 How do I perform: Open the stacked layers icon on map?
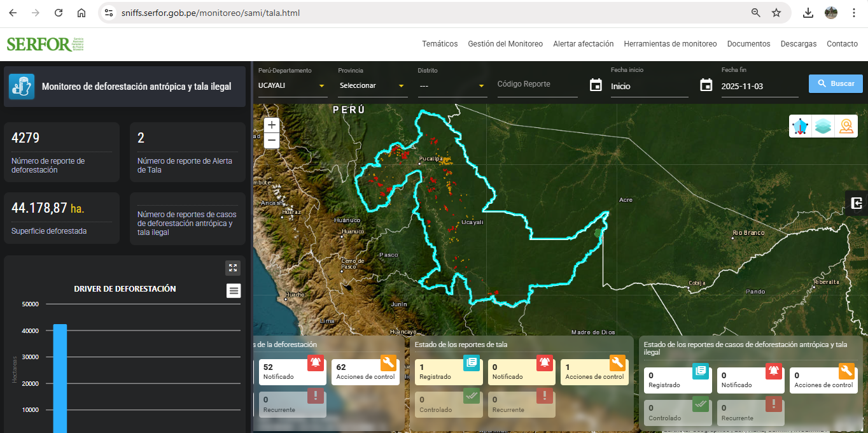click(x=823, y=126)
